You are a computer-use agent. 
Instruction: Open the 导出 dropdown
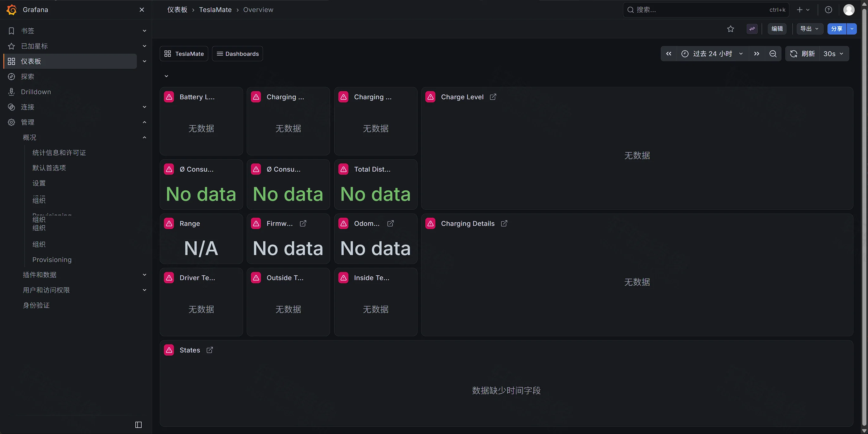(810, 29)
